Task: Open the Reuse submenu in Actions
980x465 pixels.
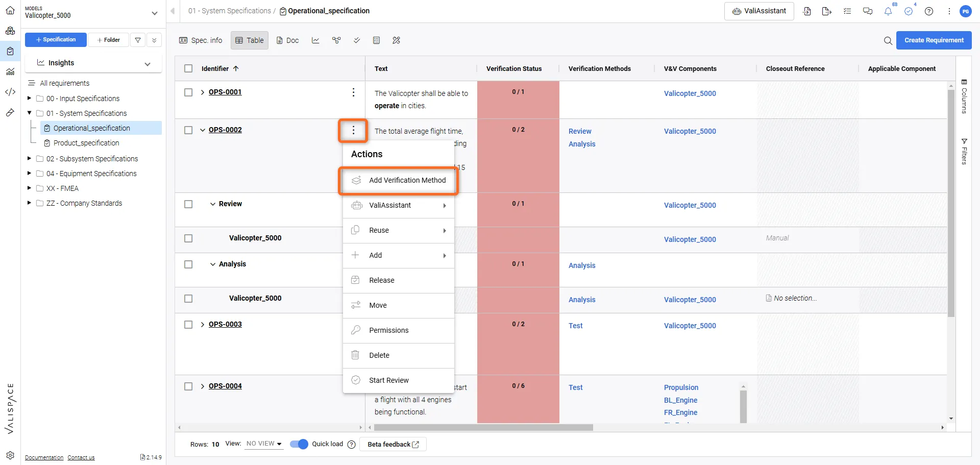Action: (x=399, y=230)
